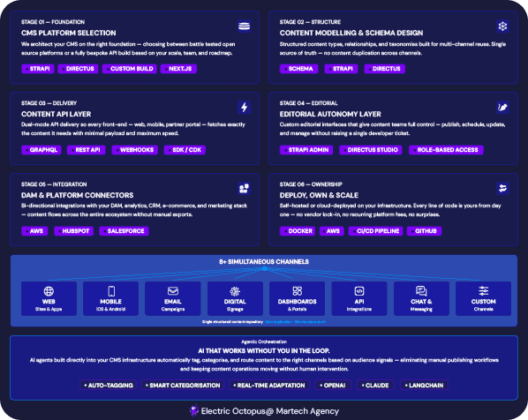This screenshot has width=528, height=420.
Task: Click the EDITORIAL AUTONOMY LAYER heading
Action: [x=330, y=114]
